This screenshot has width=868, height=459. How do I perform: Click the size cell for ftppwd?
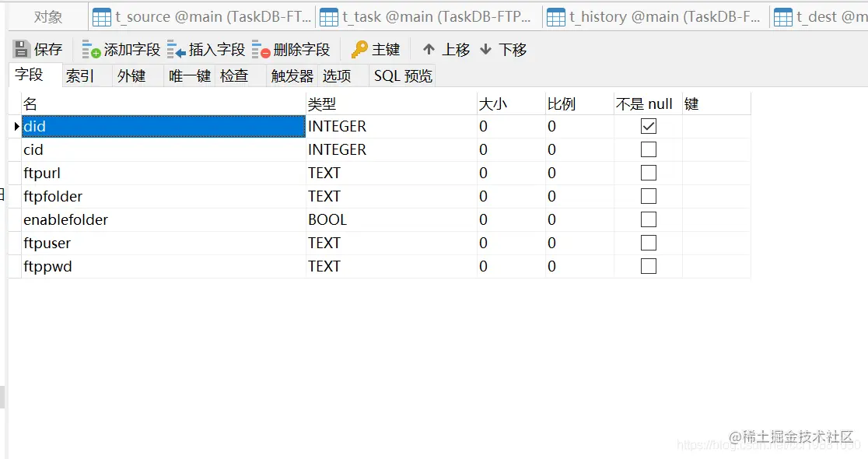pyautogui.click(x=511, y=266)
